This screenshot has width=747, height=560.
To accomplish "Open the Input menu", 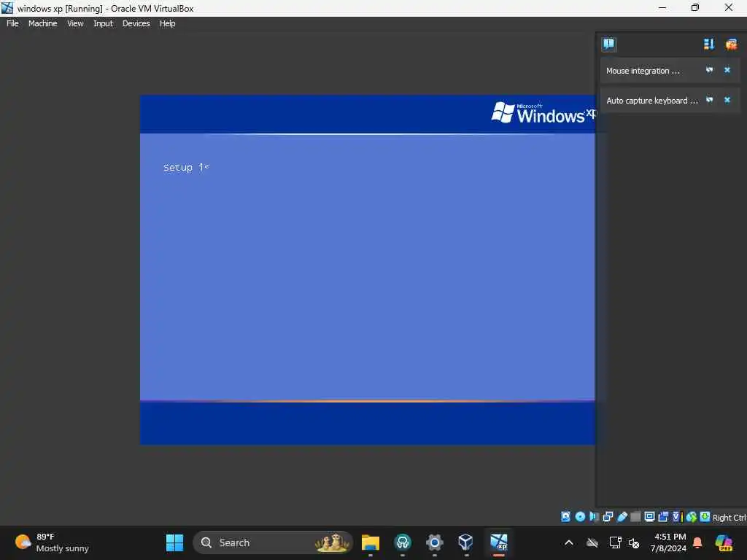I will (103, 23).
